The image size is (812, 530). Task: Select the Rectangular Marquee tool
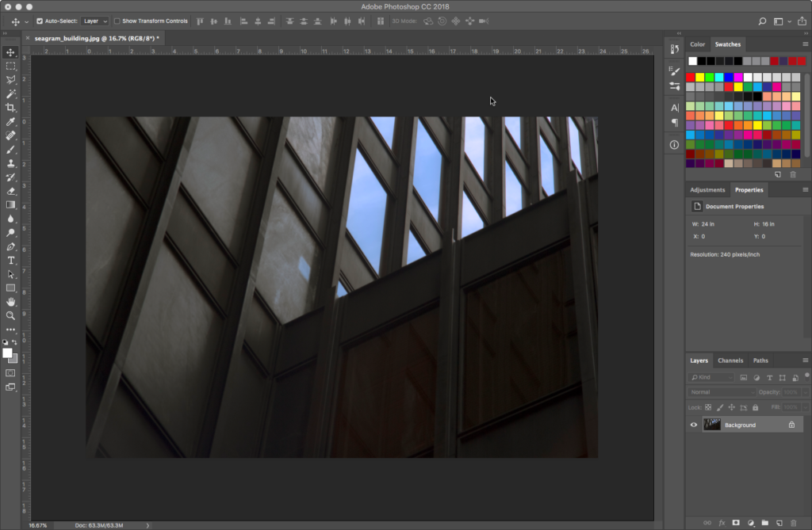10,66
